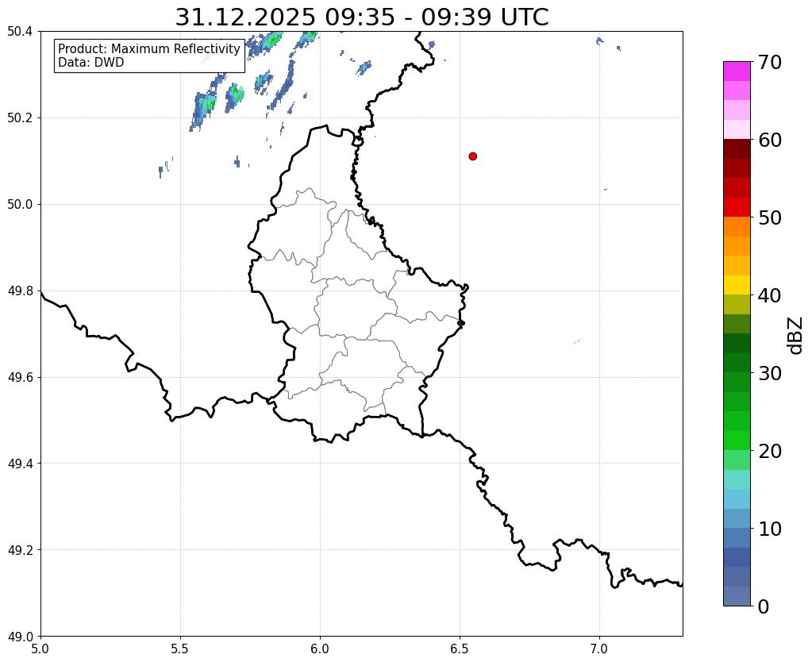The image size is (812, 662).
Task: Click the colorbar tick label 20
Action: (770, 451)
